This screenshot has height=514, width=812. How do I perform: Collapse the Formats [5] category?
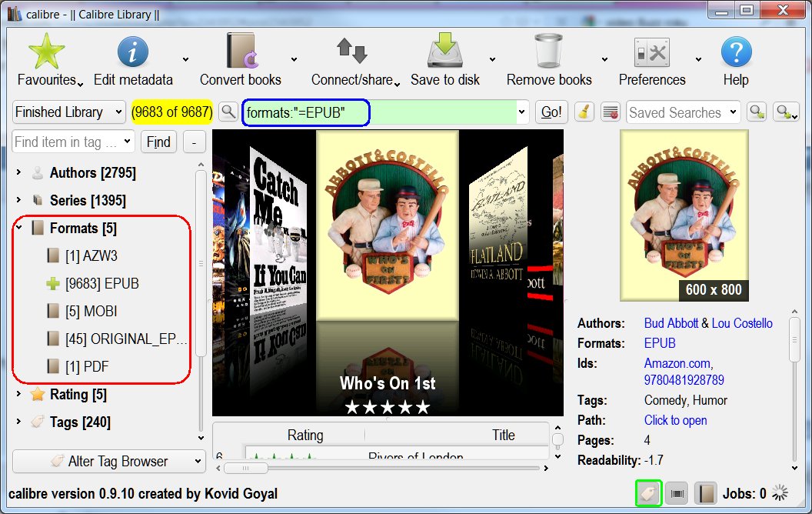19,228
